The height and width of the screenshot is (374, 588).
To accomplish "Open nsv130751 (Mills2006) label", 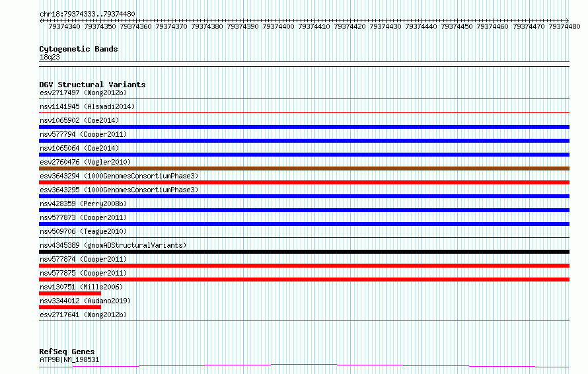I will click(x=81, y=287).
